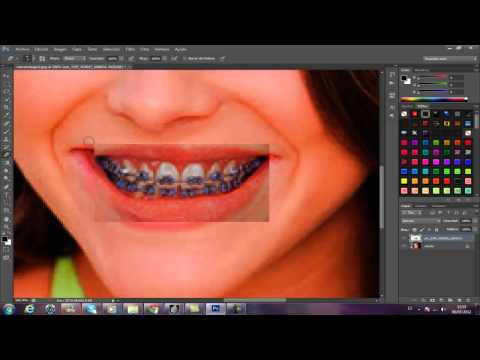Toggle lock transparent pixels icon
Image resolution: width=480 pixels, height=360 pixels.
[x=414, y=229]
